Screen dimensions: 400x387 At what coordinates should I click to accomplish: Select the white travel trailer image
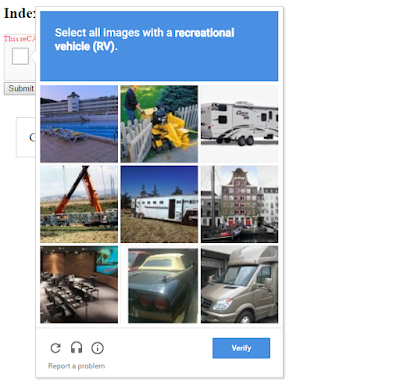point(239,124)
